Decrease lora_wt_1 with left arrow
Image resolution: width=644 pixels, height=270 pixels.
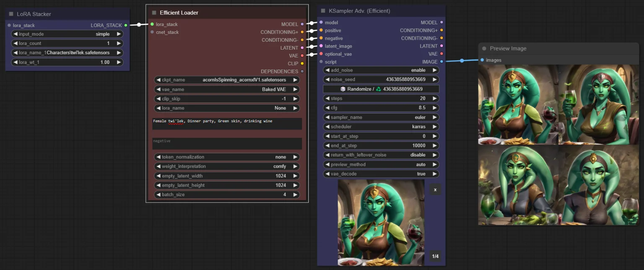(x=16, y=62)
